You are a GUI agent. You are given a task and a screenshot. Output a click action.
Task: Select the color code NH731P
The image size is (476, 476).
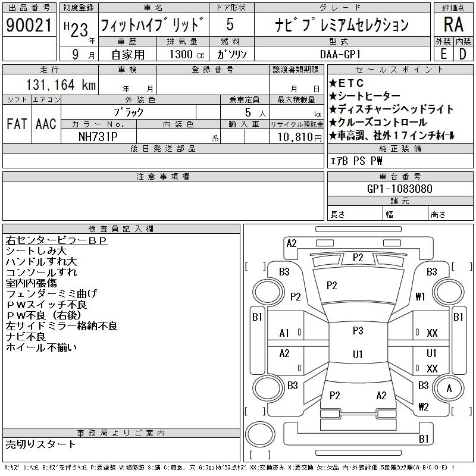coord(99,136)
